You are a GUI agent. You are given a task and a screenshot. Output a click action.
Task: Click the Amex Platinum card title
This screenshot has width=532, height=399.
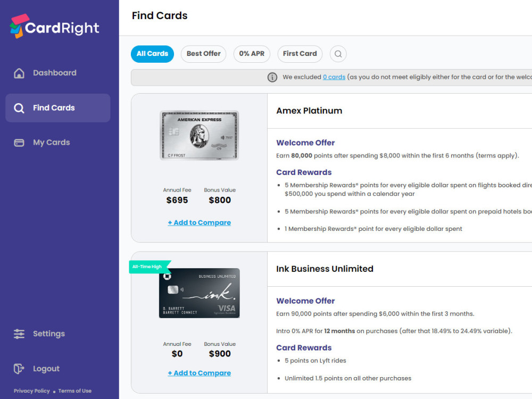click(x=309, y=111)
